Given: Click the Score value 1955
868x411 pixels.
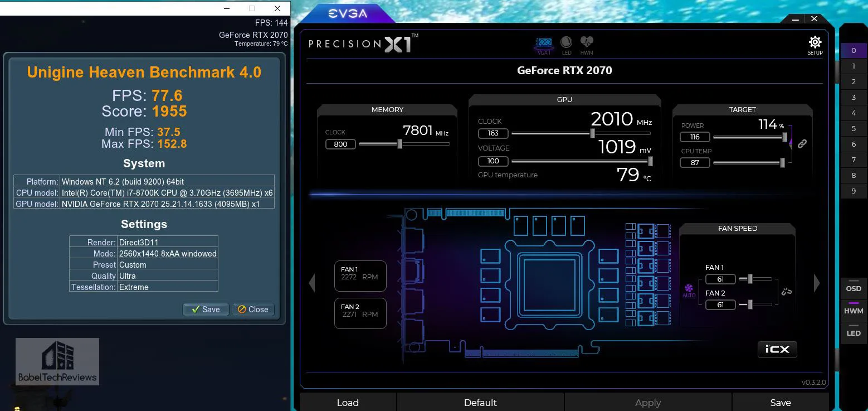Looking at the screenshot, I should 169,112.
